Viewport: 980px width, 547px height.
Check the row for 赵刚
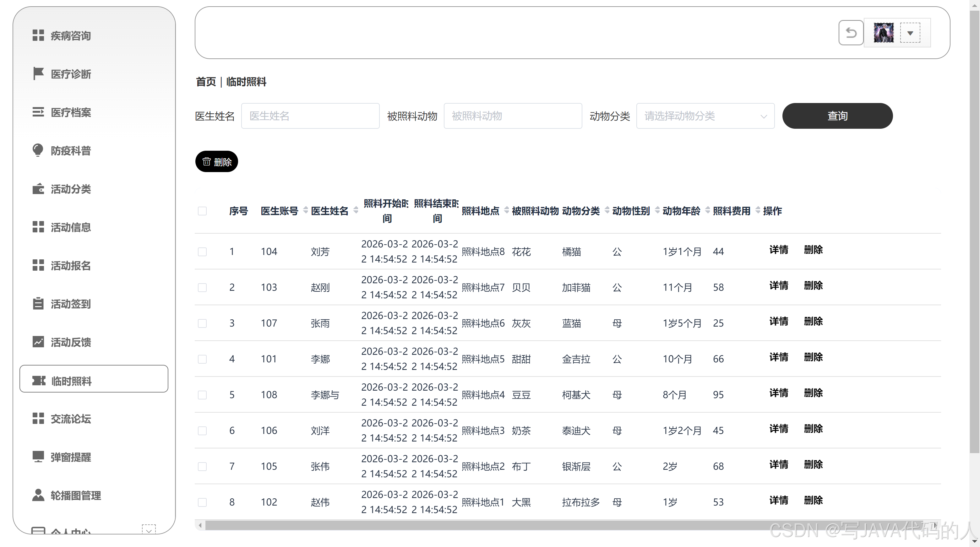click(x=202, y=288)
